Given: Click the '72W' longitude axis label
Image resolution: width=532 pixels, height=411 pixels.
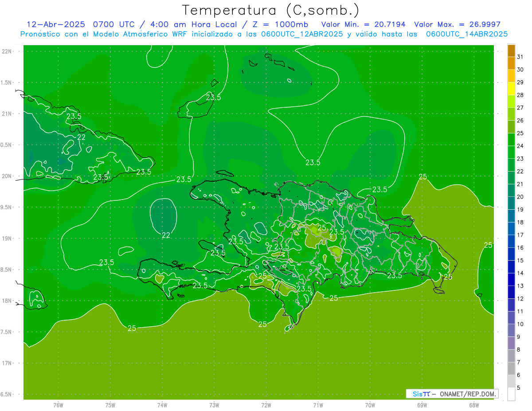Looking at the screenshot, I should point(266,405).
